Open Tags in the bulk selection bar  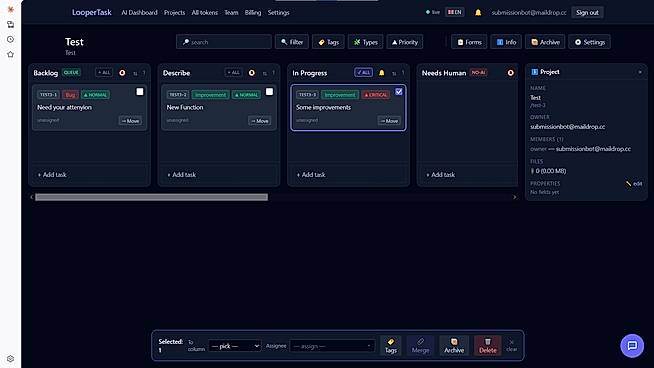[391, 346]
